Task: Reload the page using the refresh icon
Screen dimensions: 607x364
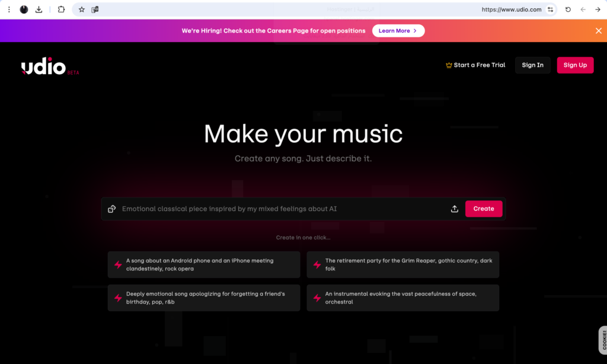Action: coord(568,9)
